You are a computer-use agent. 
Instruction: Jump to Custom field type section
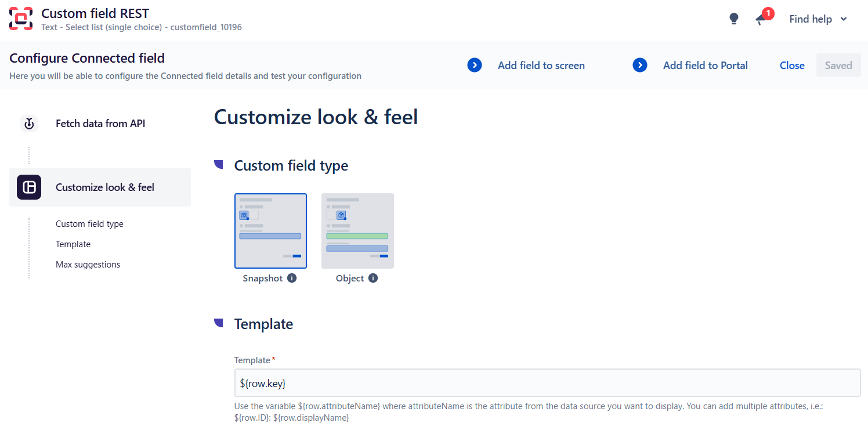tap(89, 224)
